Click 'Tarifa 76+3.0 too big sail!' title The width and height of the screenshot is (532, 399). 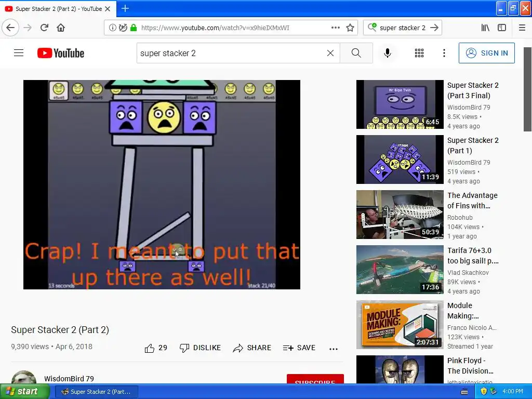click(473, 256)
